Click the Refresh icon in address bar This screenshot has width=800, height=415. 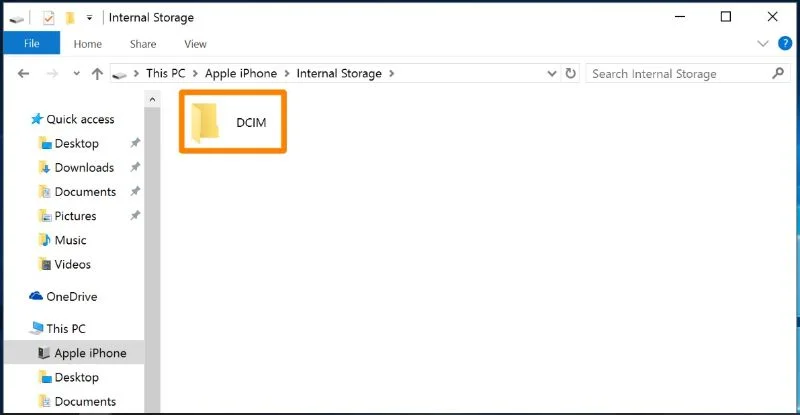[x=570, y=74]
